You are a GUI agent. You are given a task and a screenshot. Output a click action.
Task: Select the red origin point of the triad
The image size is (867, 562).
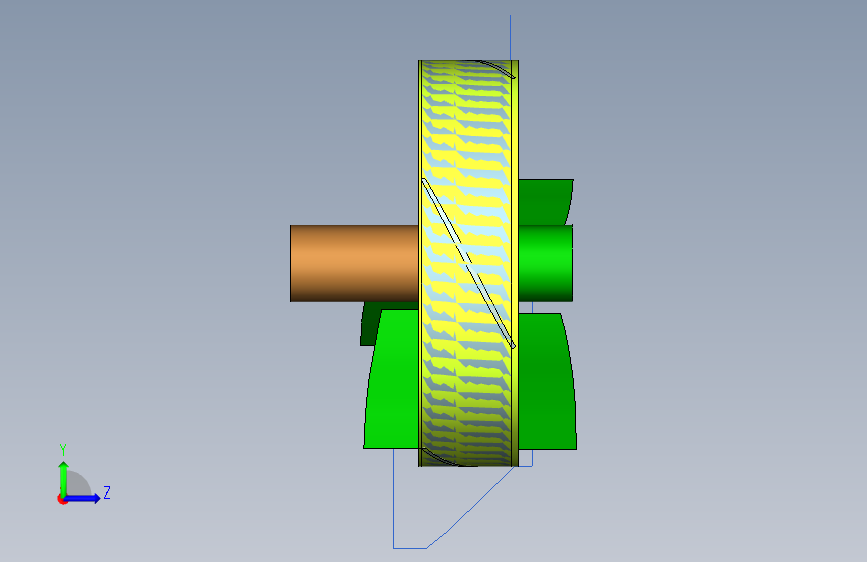(x=62, y=499)
